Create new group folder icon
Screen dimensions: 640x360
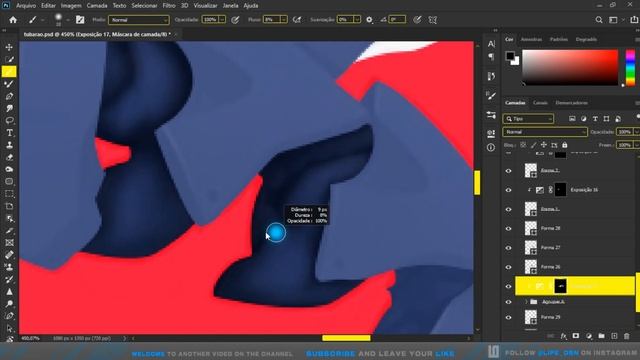click(601, 336)
